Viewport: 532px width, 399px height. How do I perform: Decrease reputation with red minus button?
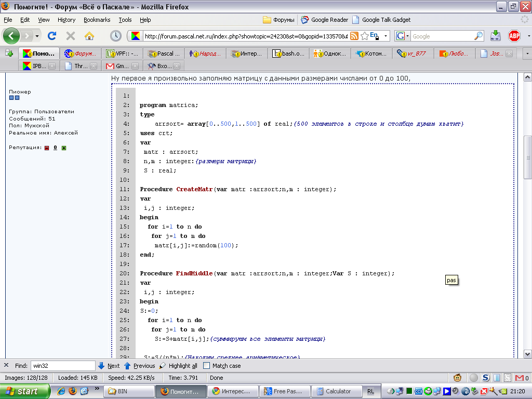point(46,148)
